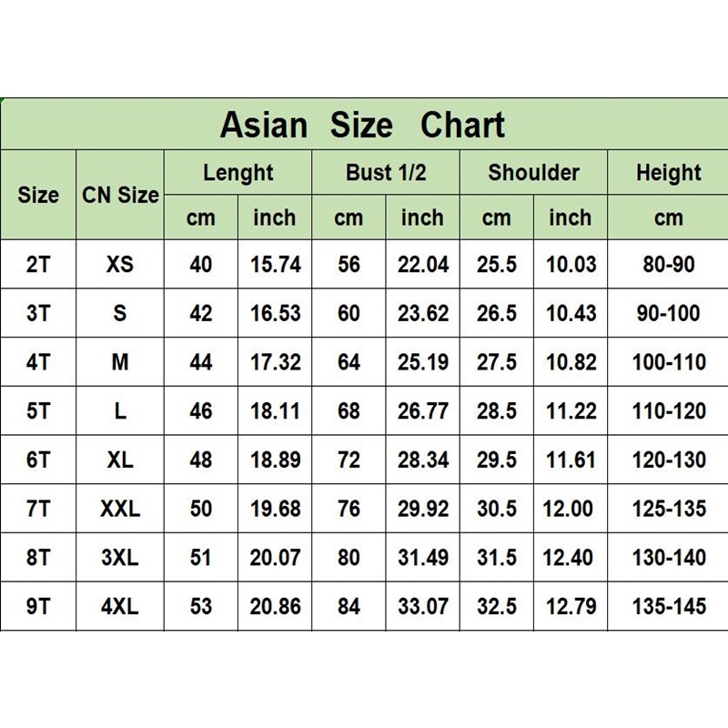Image resolution: width=728 pixels, height=728 pixels.
Task: Select the 80-90 height cell
Action: [x=669, y=265]
